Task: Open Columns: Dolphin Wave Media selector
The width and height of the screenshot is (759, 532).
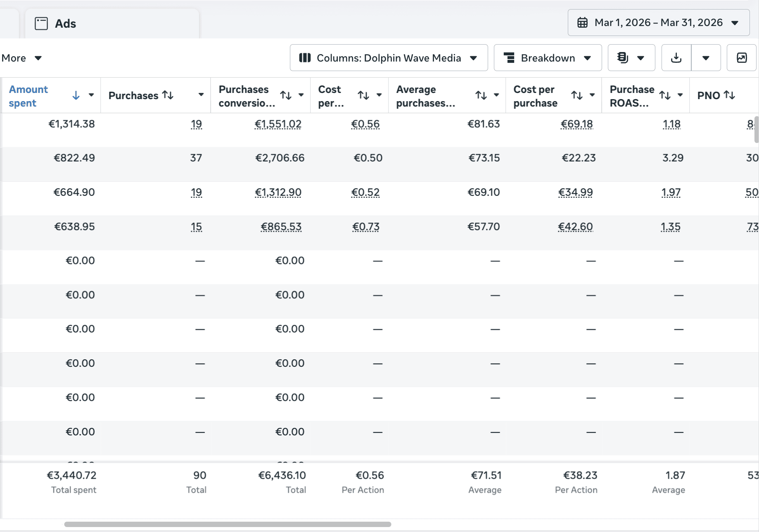Action: 389,58
